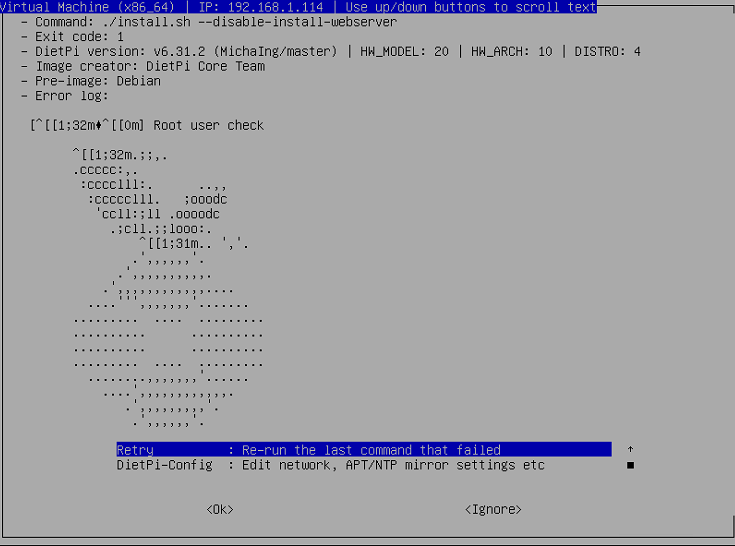The height and width of the screenshot is (546, 735).
Task: Select the Retry menu entry
Action: click(364, 449)
